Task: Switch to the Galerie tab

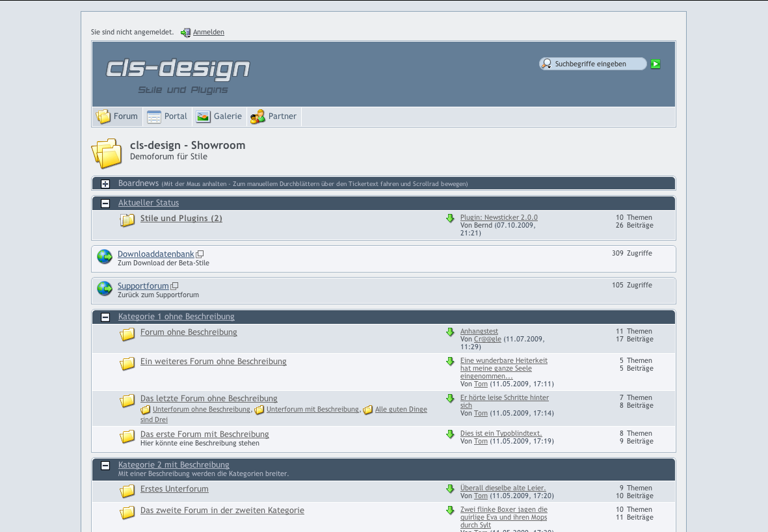Action: [x=219, y=117]
